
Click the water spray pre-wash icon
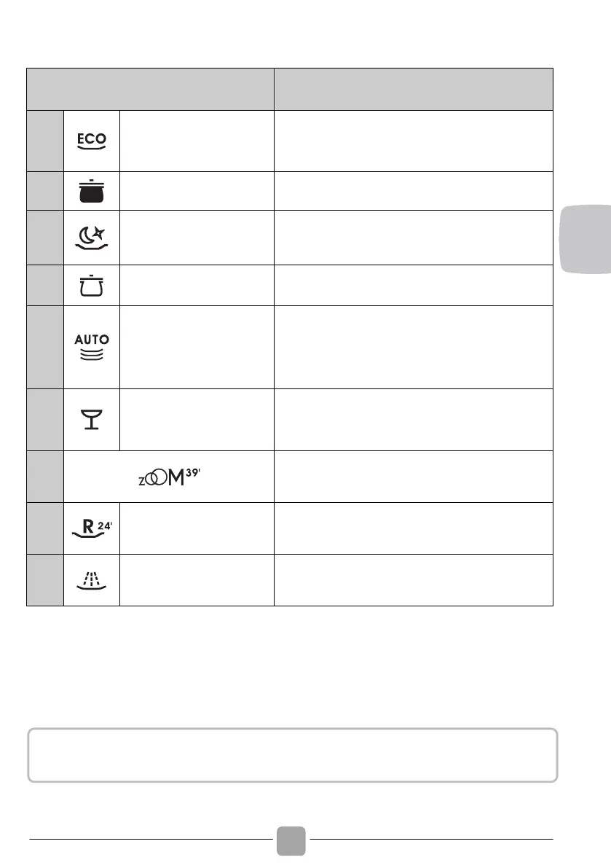[x=92, y=579]
